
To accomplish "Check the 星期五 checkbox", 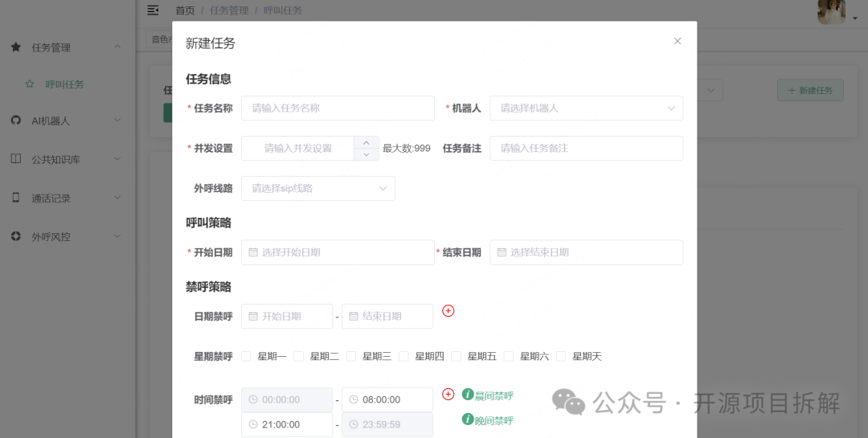I will click(457, 356).
